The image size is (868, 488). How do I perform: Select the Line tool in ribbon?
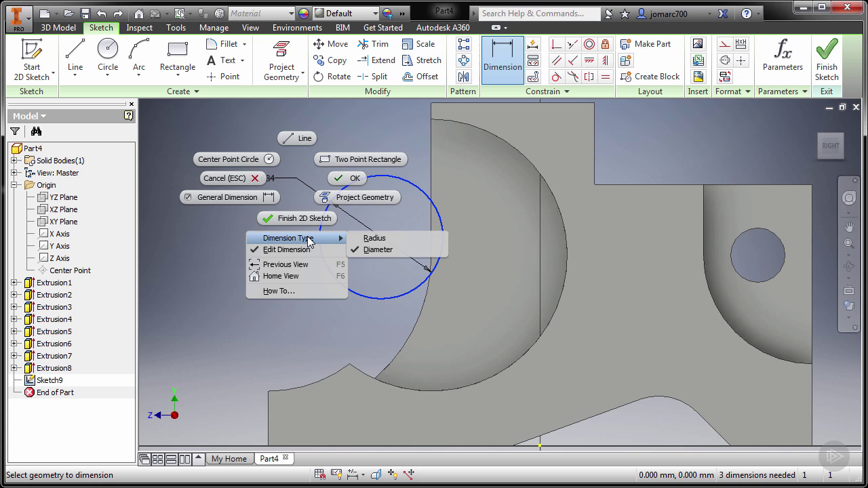[x=75, y=57]
